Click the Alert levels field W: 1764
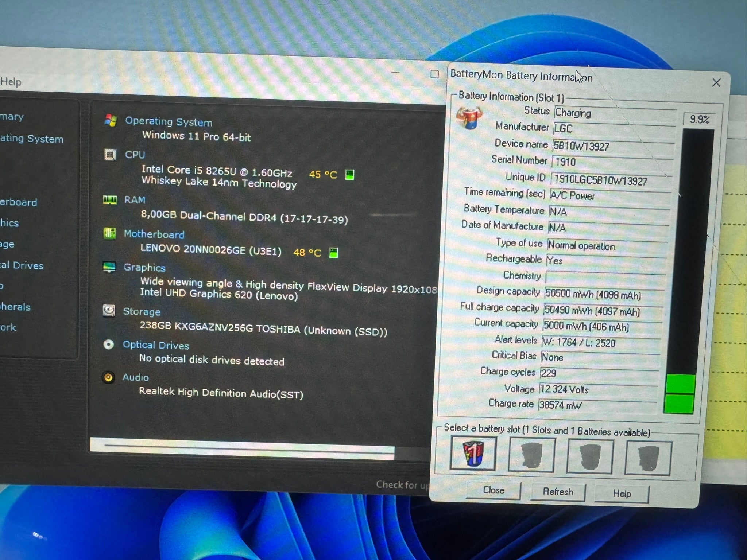The image size is (747, 560). 601,343
